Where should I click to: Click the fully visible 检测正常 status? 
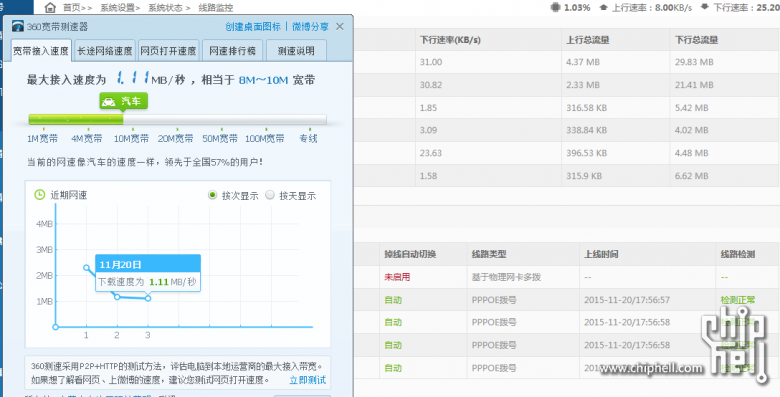click(x=738, y=300)
